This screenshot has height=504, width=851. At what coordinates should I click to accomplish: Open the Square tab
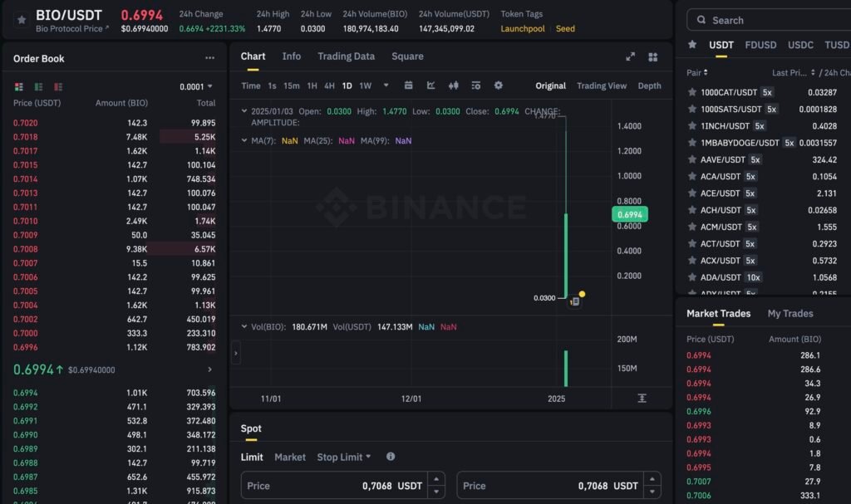point(407,56)
